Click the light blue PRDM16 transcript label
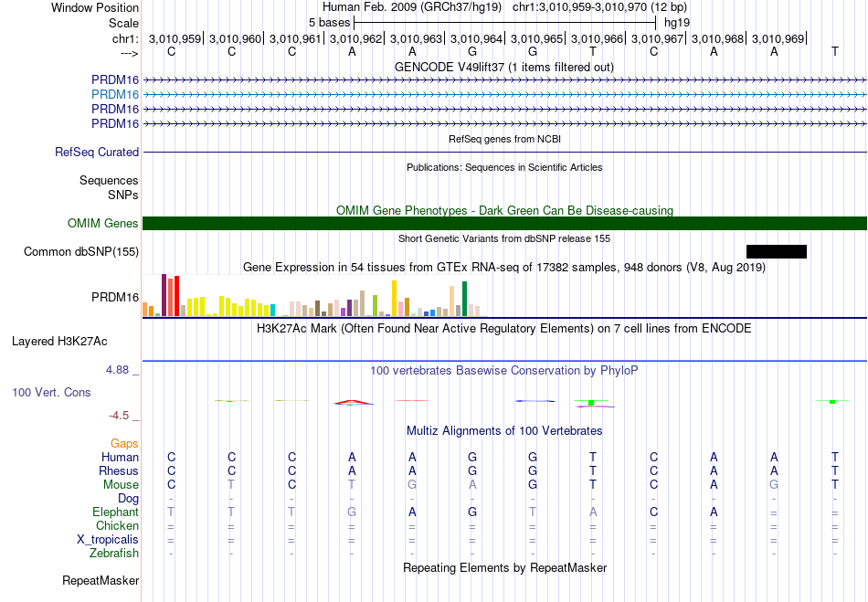The image size is (868, 602). tap(115, 95)
